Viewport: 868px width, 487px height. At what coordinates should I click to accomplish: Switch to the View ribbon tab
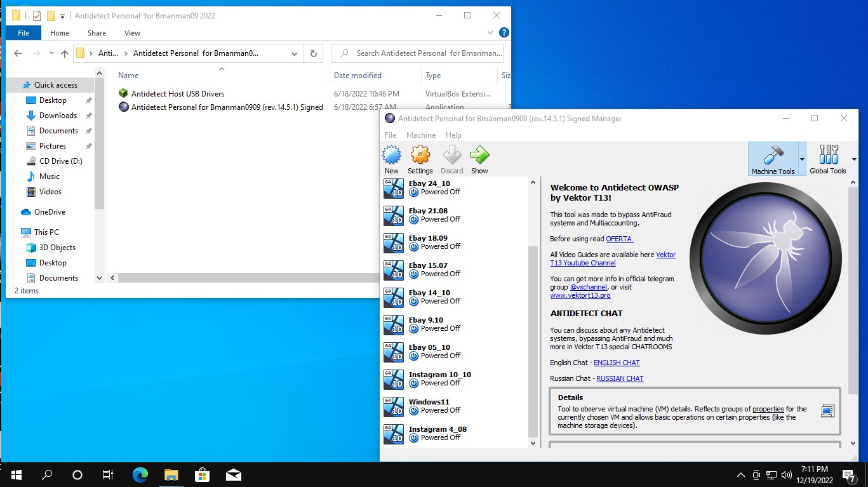click(x=132, y=32)
